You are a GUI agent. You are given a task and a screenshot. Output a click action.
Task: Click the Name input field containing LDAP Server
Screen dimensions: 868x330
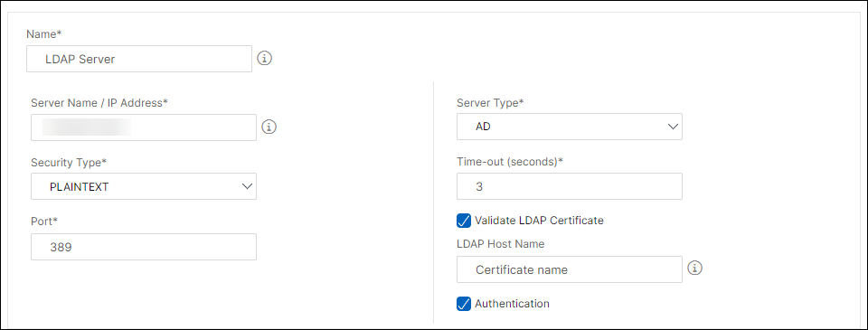click(139, 59)
